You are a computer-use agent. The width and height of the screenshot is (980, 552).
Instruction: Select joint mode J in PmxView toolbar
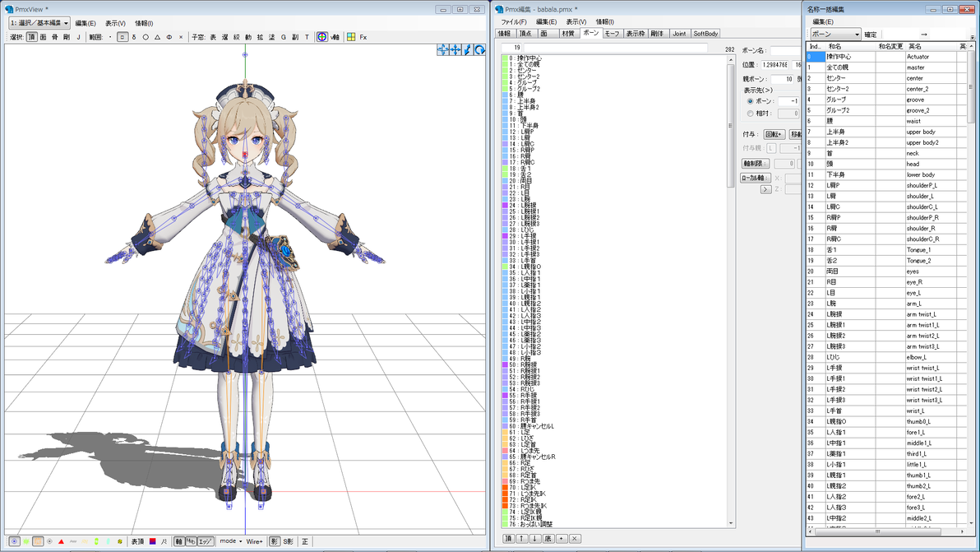coord(78,38)
